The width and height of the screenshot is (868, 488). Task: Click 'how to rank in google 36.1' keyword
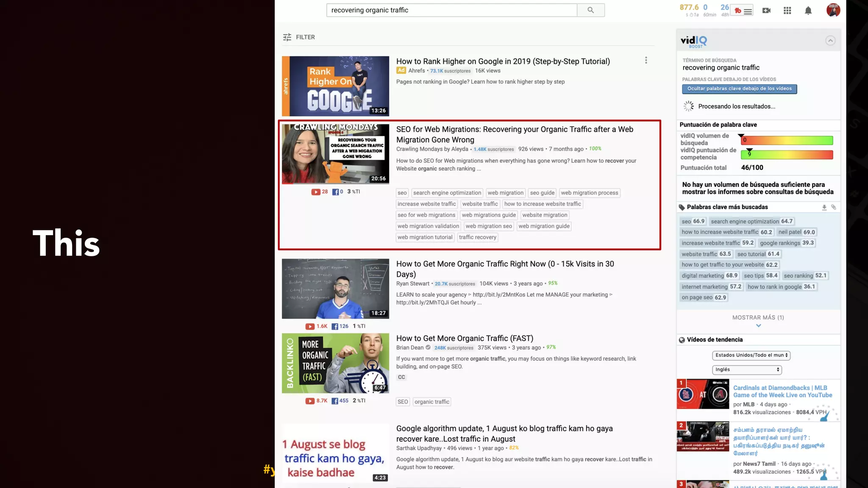coord(781,287)
